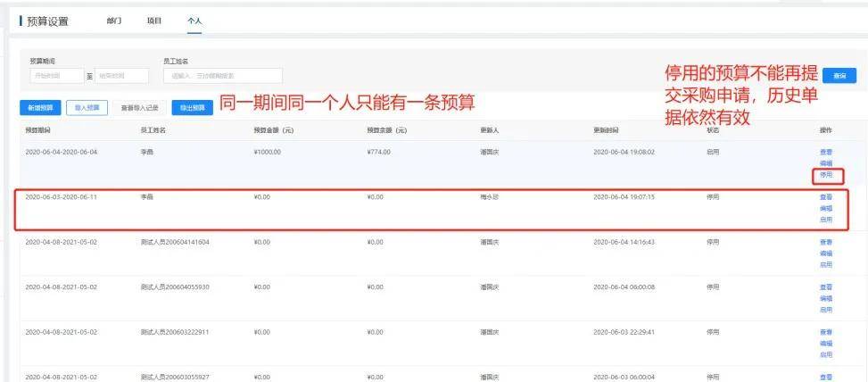
Task: Select the 个人 tab
Action: click(194, 21)
